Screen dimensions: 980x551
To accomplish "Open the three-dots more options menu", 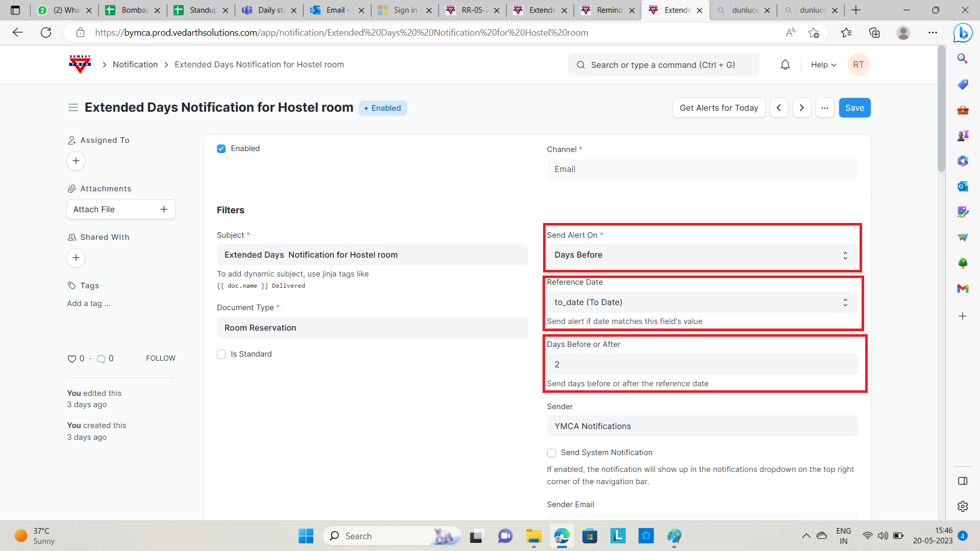I will coord(825,108).
